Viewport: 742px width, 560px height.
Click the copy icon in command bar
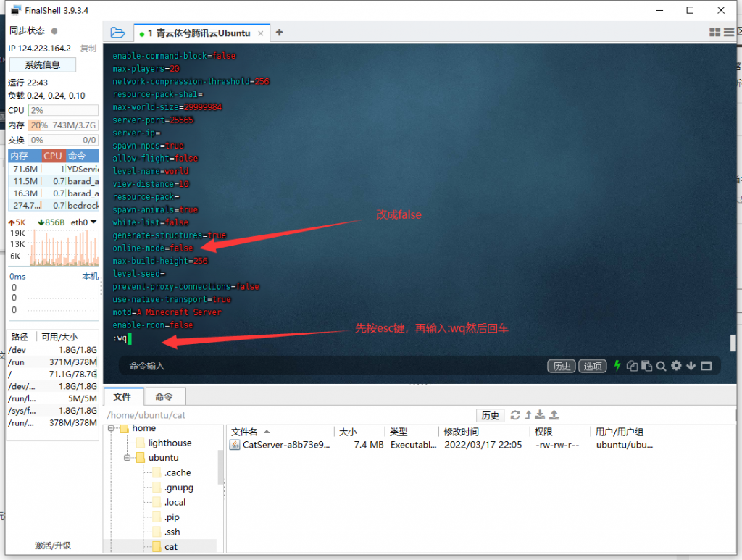[632, 366]
